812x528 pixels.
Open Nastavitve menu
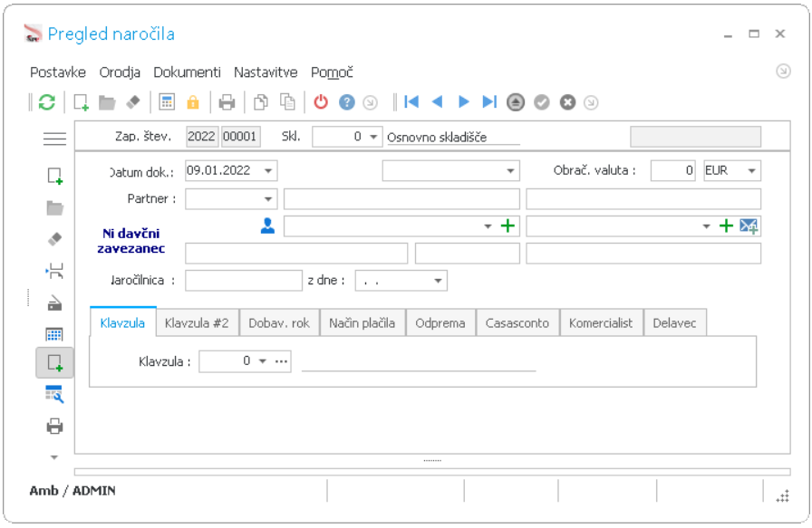point(266,72)
